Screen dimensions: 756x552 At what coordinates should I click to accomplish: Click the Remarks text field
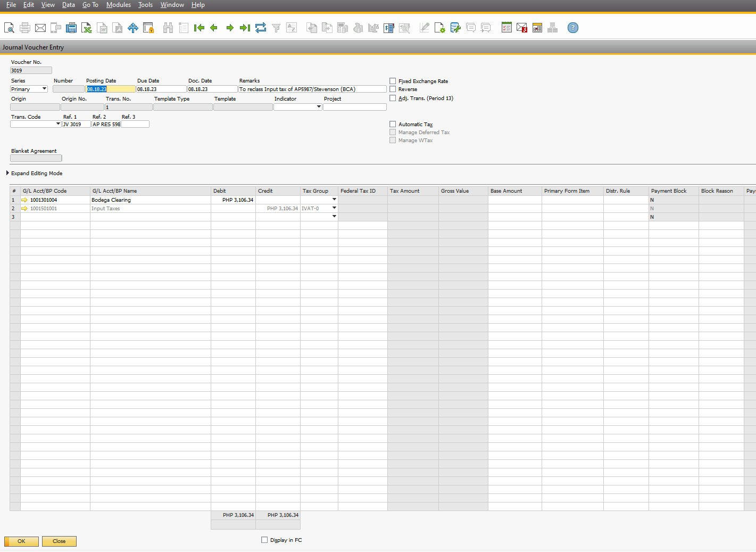pos(312,89)
